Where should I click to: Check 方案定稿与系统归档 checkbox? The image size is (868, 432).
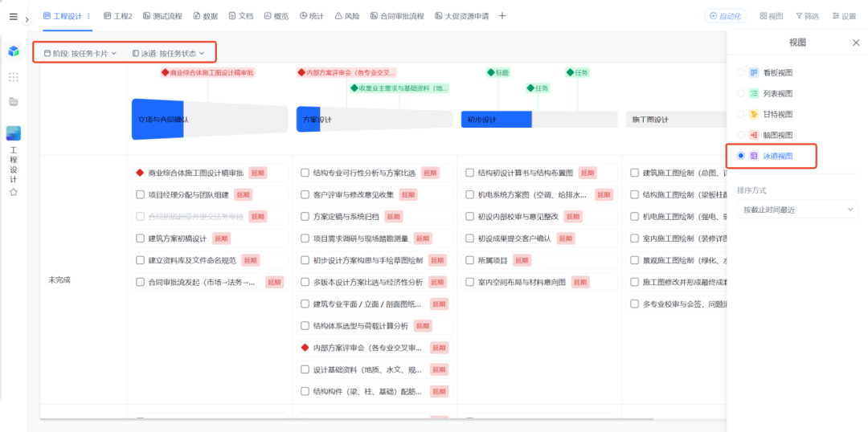(x=305, y=216)
